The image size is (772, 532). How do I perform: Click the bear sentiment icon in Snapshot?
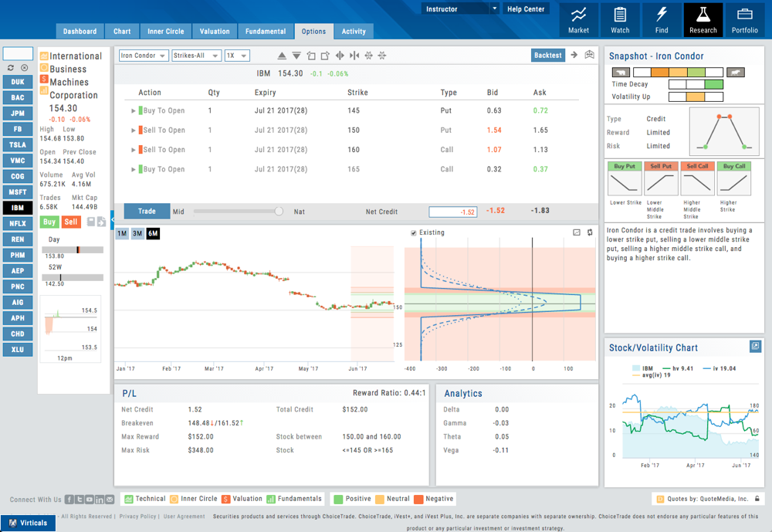click(x=621, y=73)
